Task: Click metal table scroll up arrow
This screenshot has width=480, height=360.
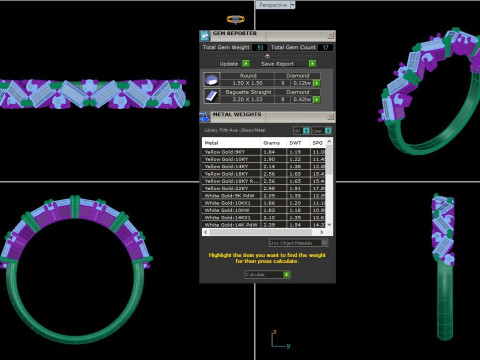Action: 329,141
